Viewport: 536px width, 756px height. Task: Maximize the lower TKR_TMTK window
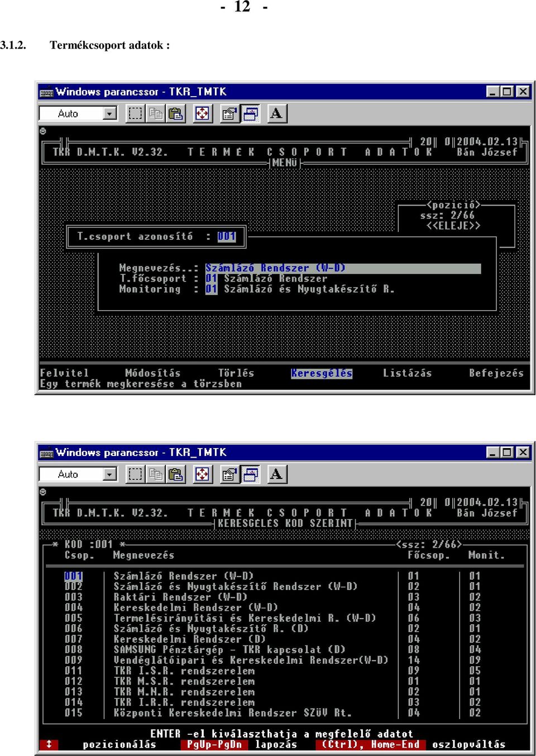(506, 453)
